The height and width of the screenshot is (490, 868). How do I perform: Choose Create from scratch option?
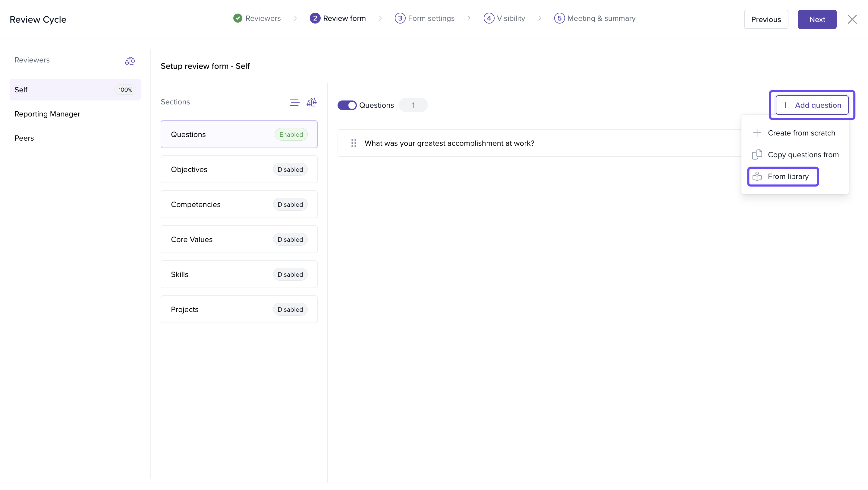point(801,133)
